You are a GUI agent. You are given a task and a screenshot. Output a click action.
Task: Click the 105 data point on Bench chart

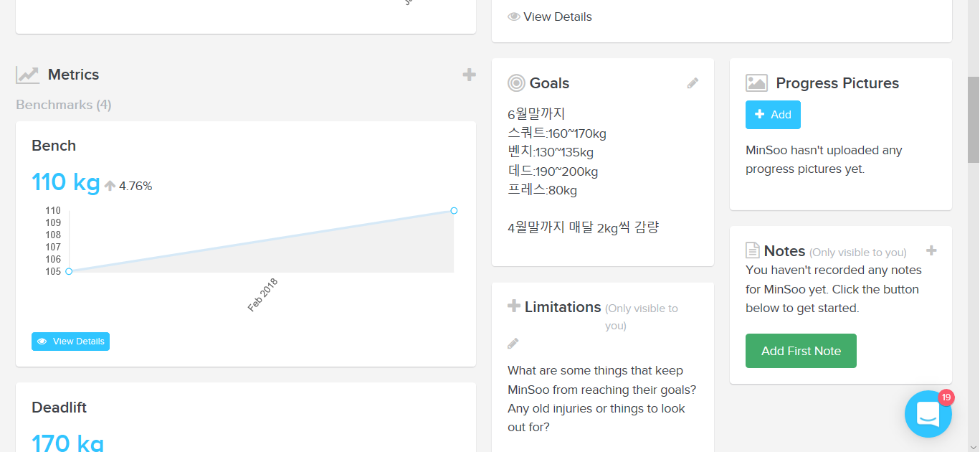(69, 271)
